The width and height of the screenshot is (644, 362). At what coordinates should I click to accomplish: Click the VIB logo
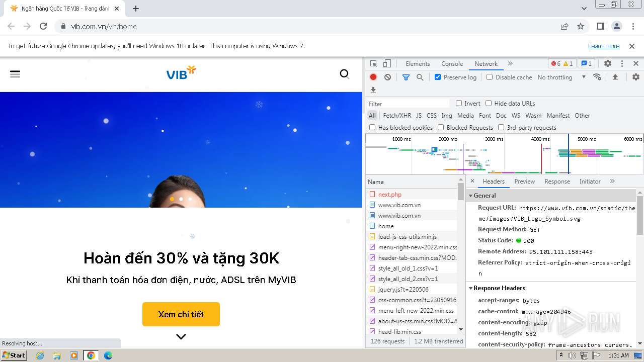[x=181, y=73]
